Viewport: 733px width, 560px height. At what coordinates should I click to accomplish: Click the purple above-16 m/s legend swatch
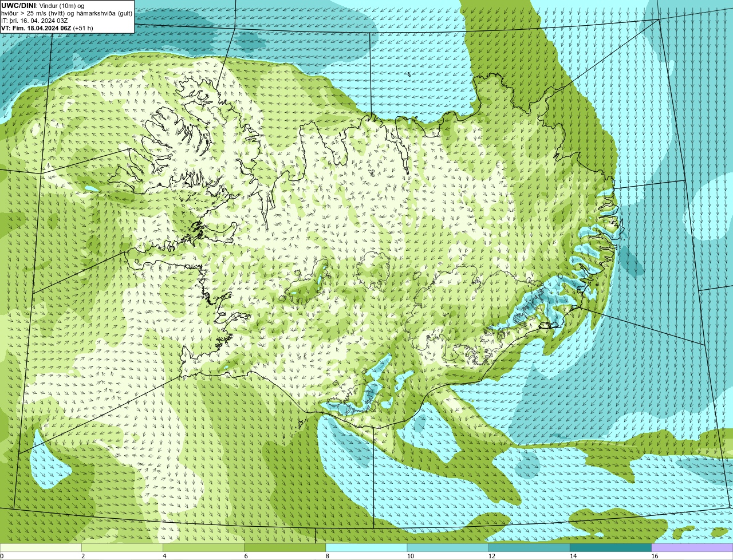pos(692,548)
